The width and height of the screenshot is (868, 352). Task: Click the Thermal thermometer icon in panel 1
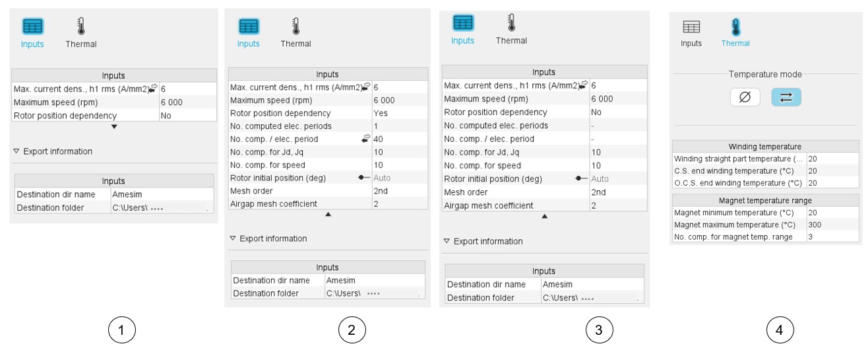[81, 26]
